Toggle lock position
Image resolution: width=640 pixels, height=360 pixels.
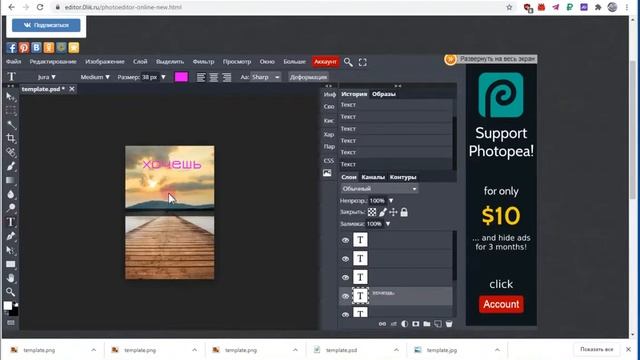[x=393, y=212]
